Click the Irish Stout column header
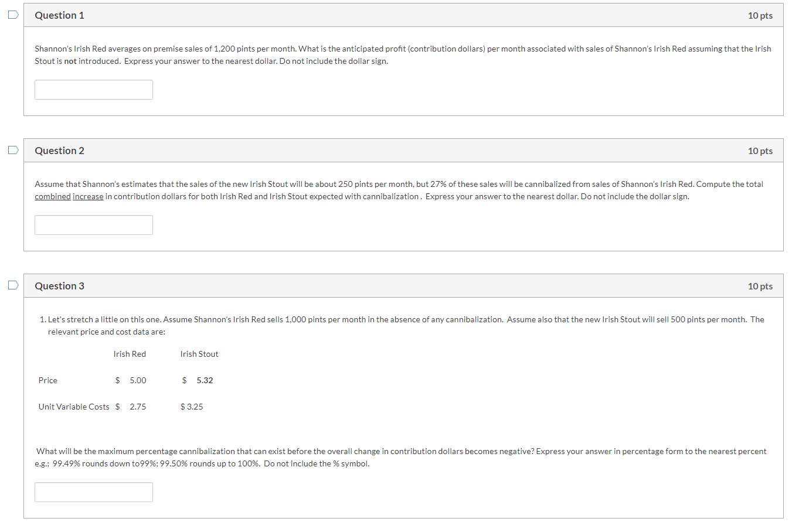792x532 pixels. pos(199,354)
